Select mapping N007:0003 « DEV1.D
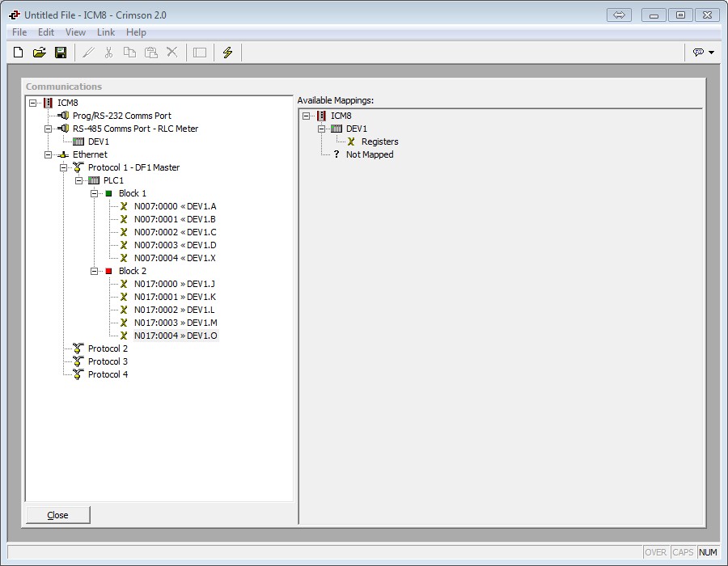The image size is (728, 566). pyautogui.click(x=175, y=246)
